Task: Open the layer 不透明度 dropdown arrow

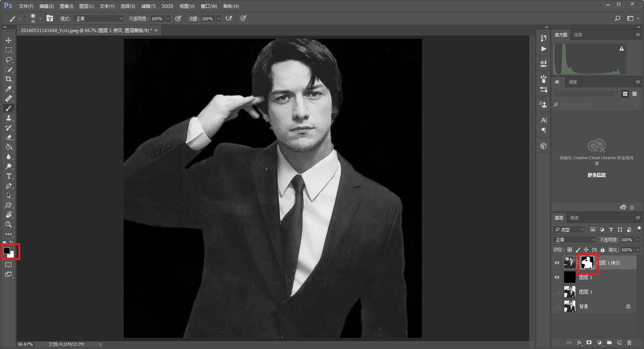Action: 638,240
